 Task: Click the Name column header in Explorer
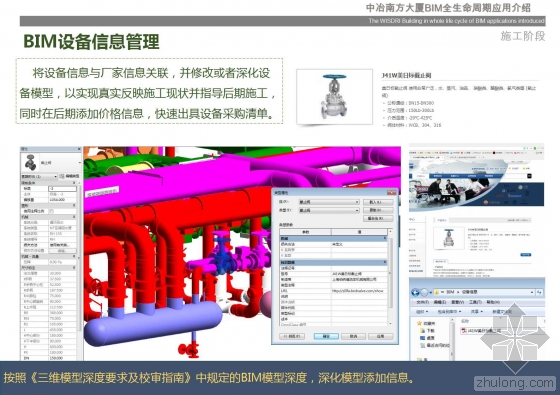pos(464,321)
